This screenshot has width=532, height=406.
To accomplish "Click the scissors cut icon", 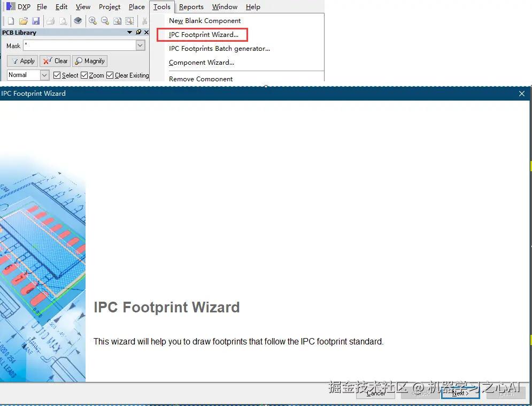I will tap(144, 21).
